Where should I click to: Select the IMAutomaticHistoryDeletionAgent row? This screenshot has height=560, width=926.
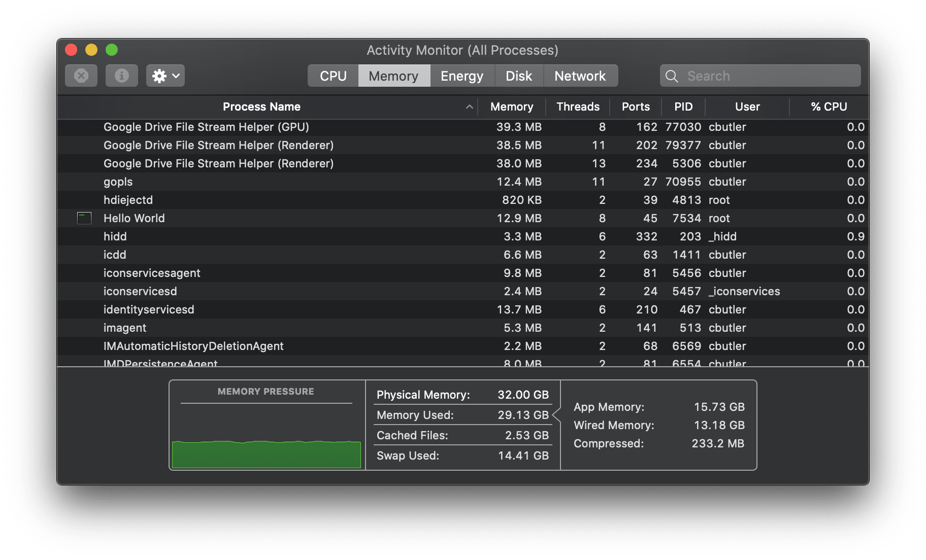tap(463, 346)
